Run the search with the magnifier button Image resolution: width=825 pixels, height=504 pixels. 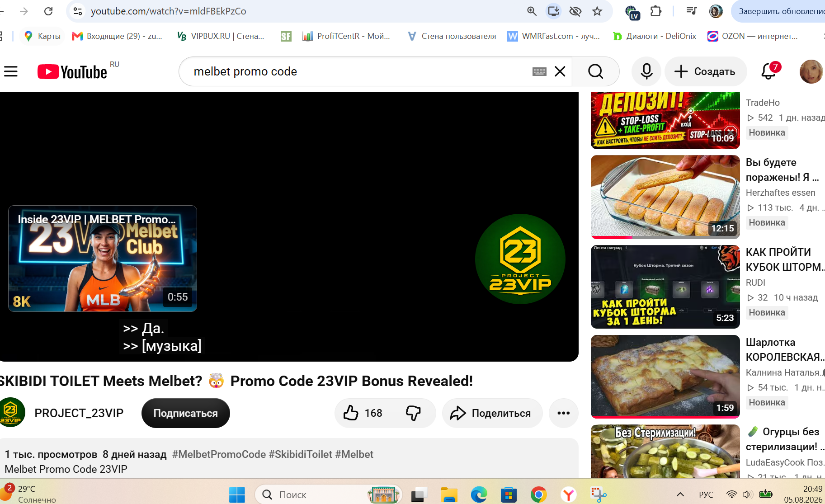(x=595, y=71)
